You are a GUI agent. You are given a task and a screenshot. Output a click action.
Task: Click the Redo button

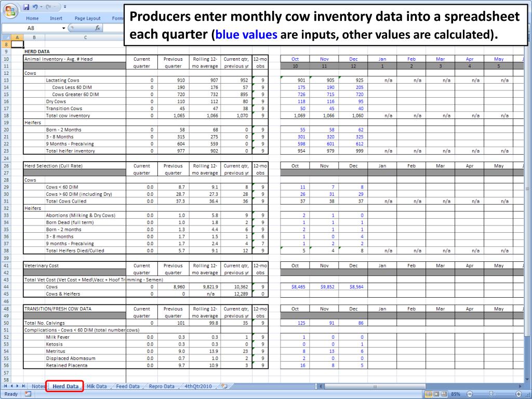48,7
